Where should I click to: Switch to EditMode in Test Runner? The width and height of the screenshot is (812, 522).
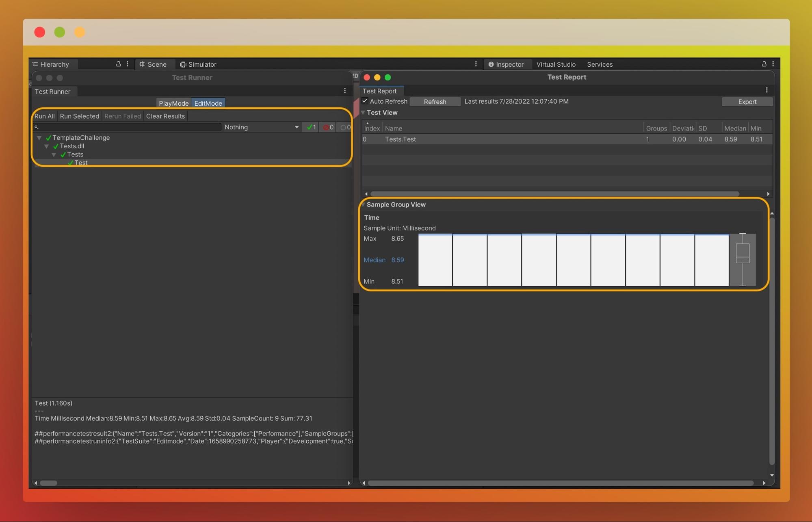[208, 103]
